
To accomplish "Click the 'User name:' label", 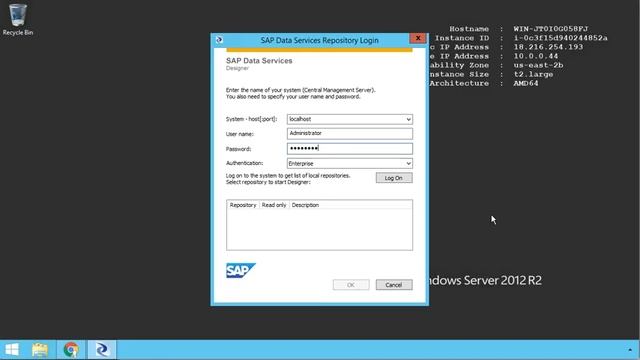I will pyautogui.click(x=240, y=134).
